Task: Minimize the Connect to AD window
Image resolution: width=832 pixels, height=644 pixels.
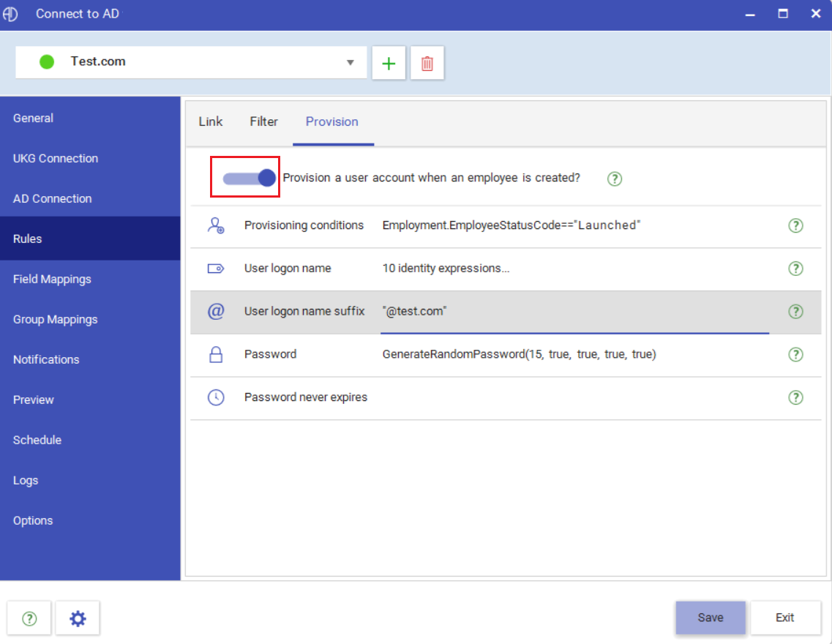Action: coord(750,15)
